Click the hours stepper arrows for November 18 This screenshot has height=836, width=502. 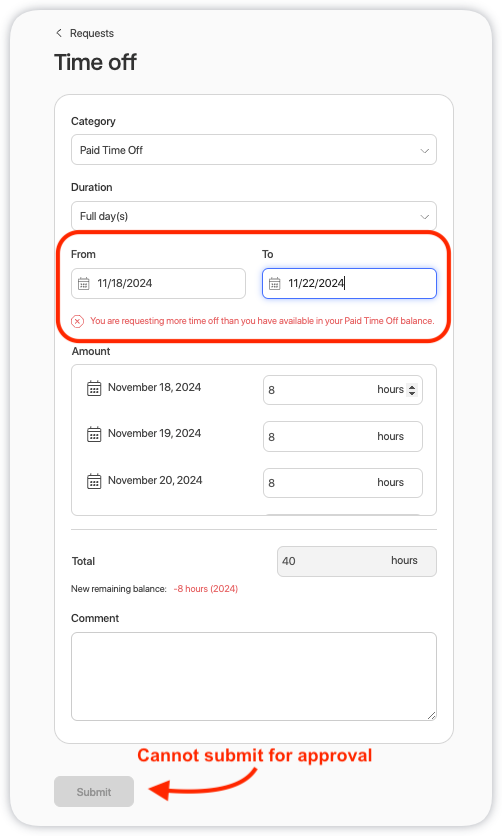(x=411, y=390)
